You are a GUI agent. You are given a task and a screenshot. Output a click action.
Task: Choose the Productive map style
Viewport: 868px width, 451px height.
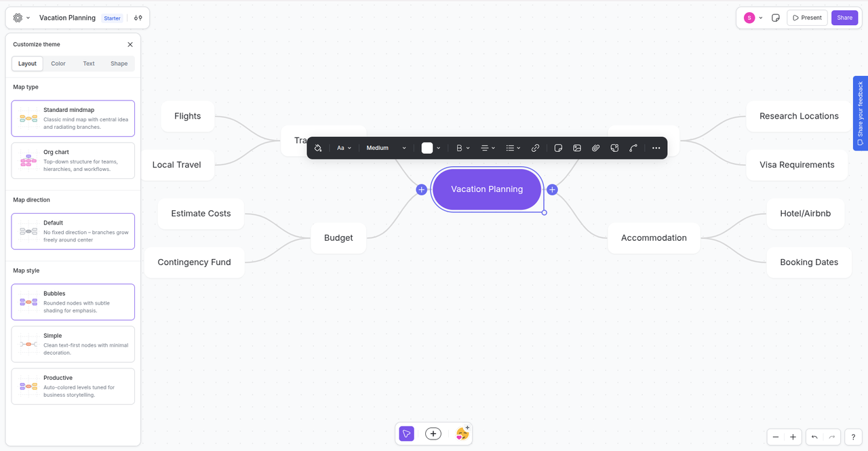tap(73, 387)
